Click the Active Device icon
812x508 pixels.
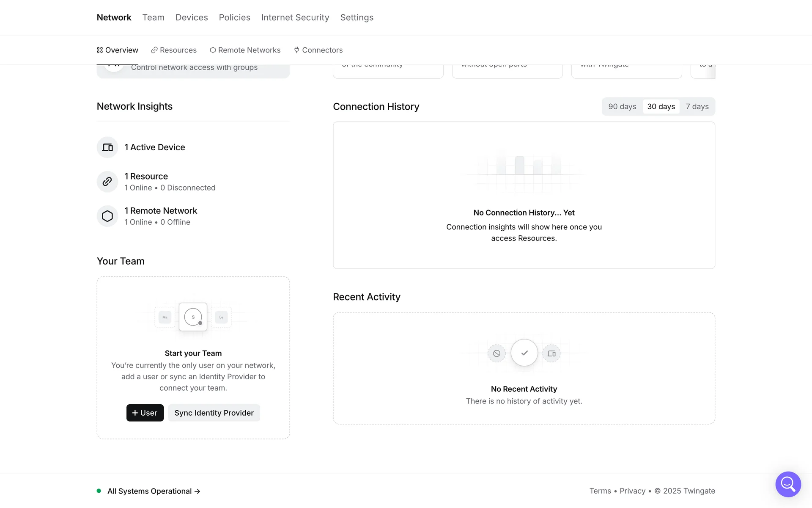[x=107, y=147]
